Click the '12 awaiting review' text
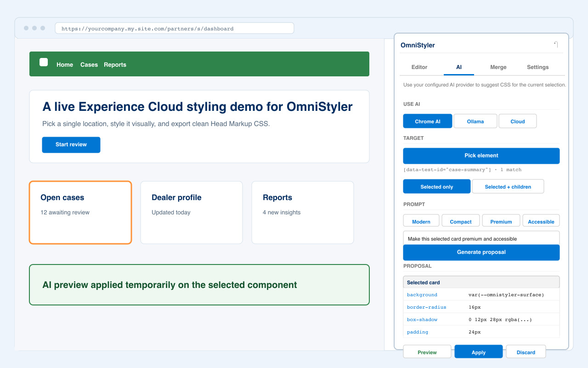This screenshot has height=368, width=588. pyautogui.click(x=65, y=213)
